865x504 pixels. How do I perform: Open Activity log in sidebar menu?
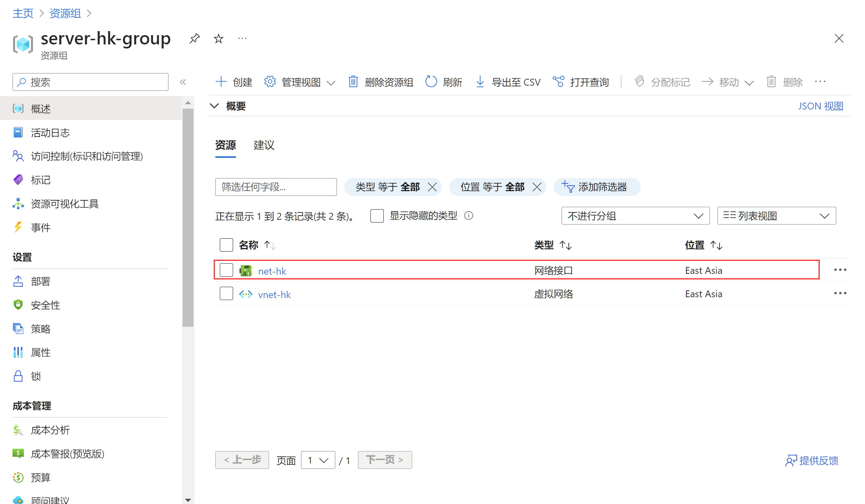click(x=50, y=133)
